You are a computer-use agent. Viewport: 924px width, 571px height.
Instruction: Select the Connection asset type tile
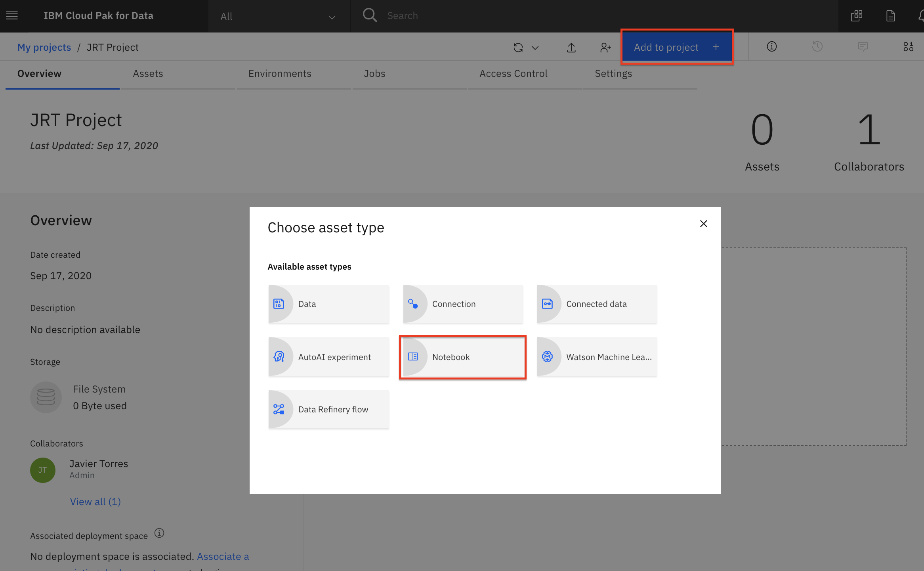point(463,304)
